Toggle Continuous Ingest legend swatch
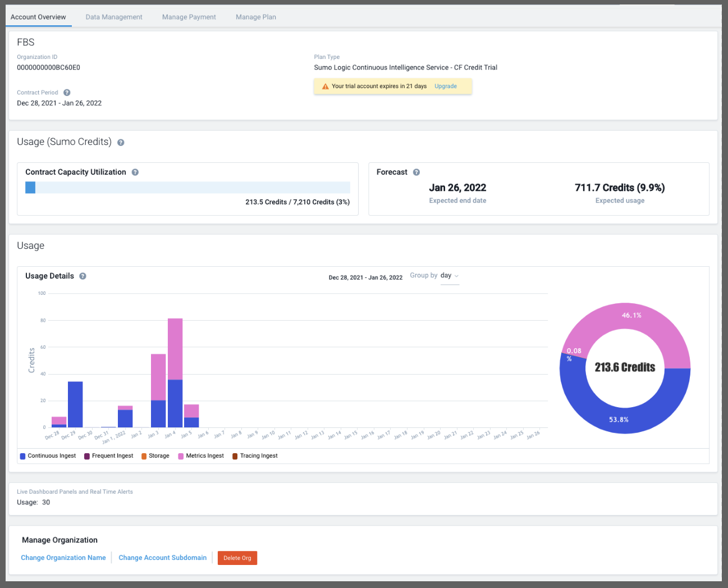This screenshot has width=728, height=588. pyautogui.click(x=22, y=456)
